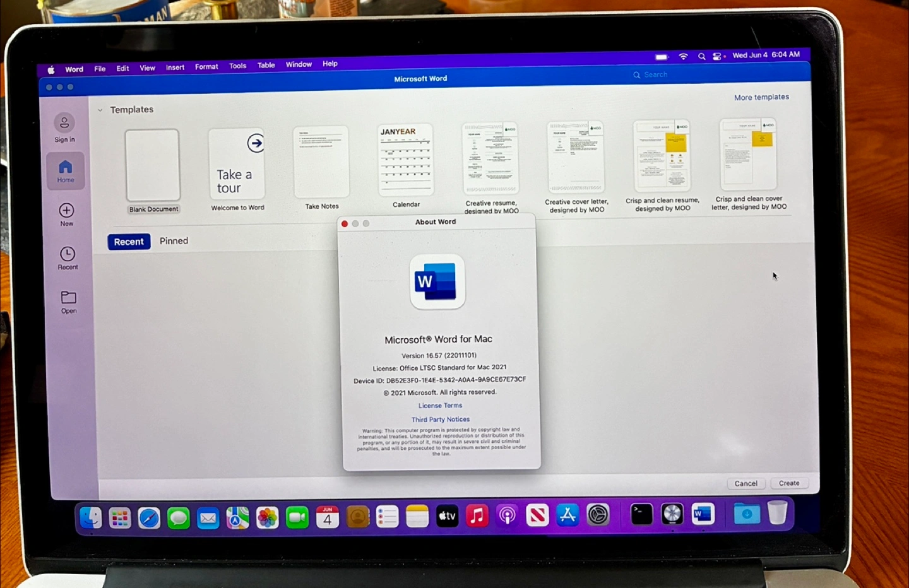Click the Word icon in the Dock
909x588 pixels.
click(703, 514)
